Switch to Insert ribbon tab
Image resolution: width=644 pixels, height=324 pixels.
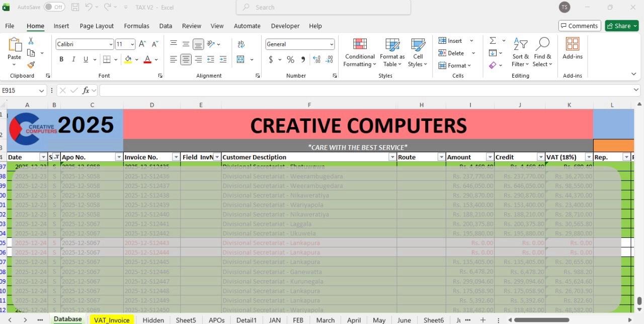[61, 26]
